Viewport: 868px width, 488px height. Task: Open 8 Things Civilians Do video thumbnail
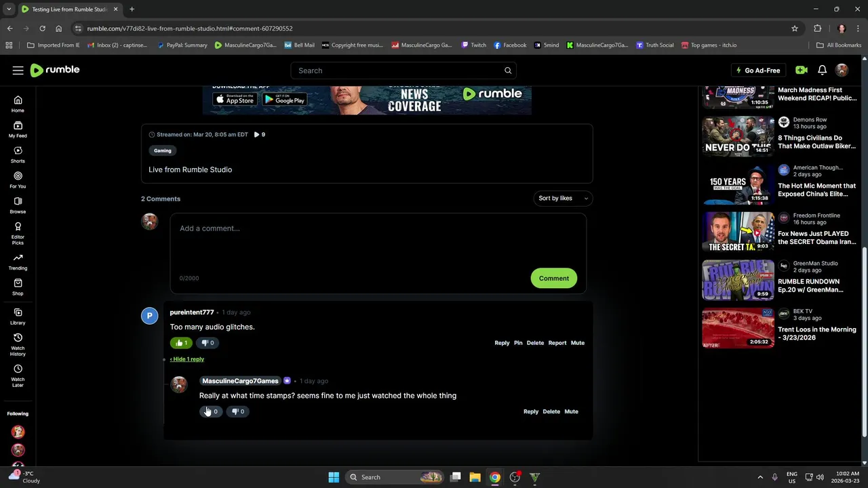[x=738, y=136]
